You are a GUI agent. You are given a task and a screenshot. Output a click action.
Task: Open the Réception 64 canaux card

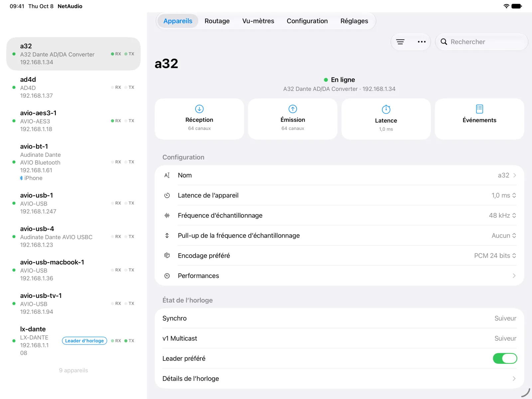pyautogui.click(x=199, y=119)
